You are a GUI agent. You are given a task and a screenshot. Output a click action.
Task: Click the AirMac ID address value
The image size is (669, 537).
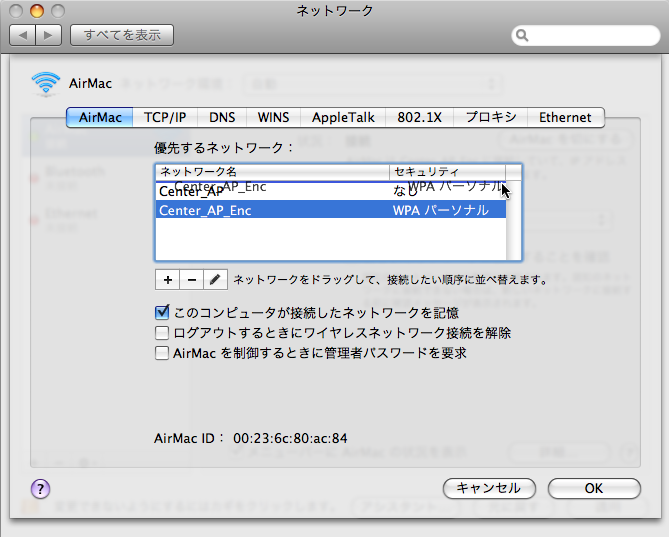coord(290,438)
